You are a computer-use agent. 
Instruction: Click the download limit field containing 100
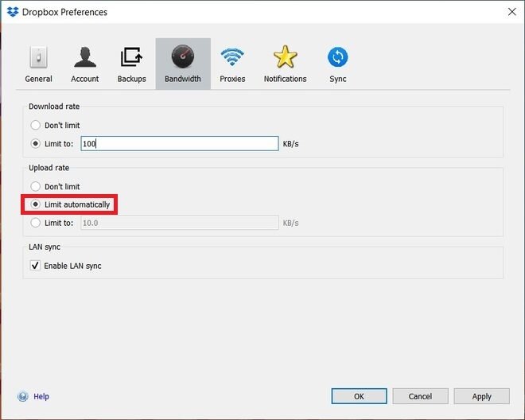coord(180,144)
